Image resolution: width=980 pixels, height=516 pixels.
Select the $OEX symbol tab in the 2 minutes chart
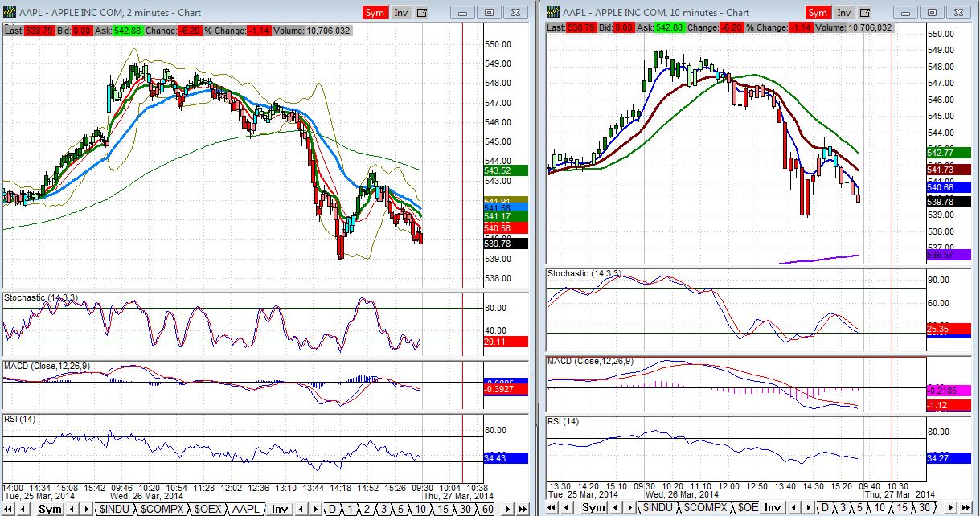pos(207,509)
